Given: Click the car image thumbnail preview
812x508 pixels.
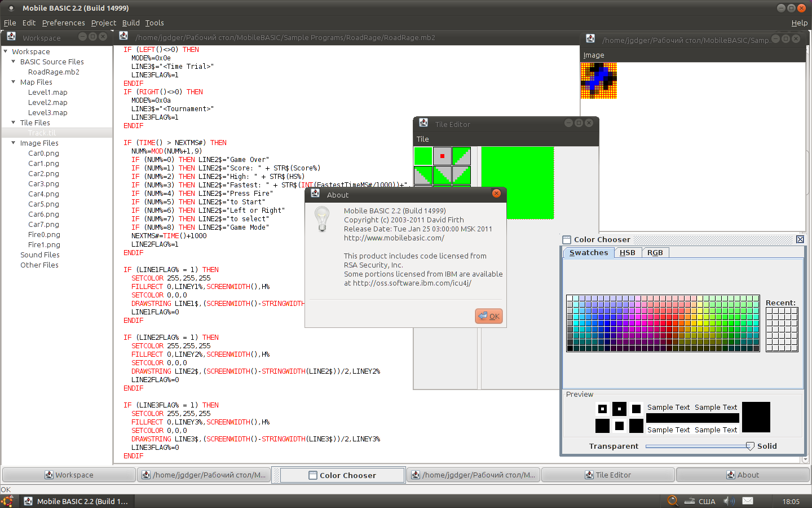Looking at the screenshot, I should (599, 81).
